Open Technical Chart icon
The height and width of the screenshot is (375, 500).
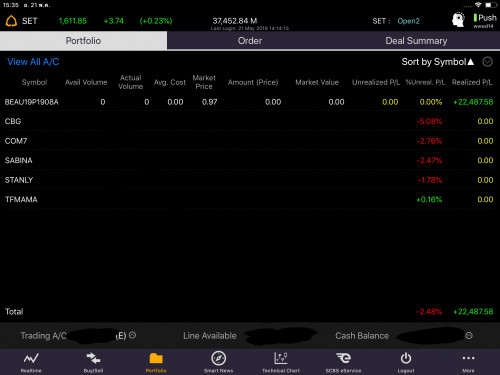(x=281, y=362)
